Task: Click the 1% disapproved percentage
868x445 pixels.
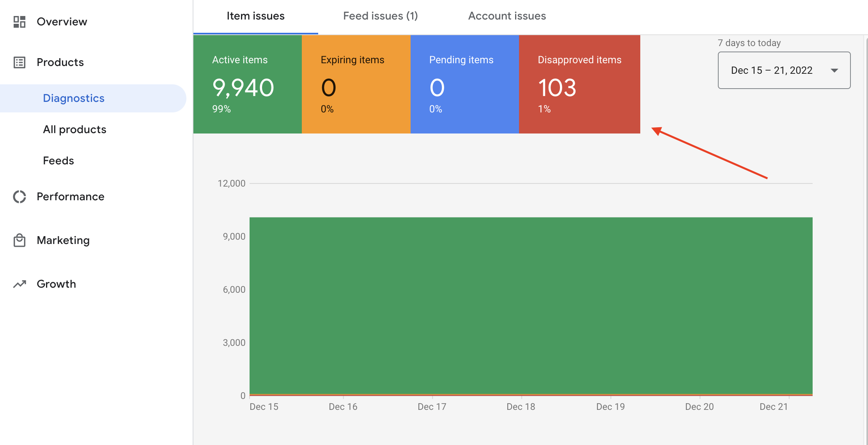Action: [544, 109]
